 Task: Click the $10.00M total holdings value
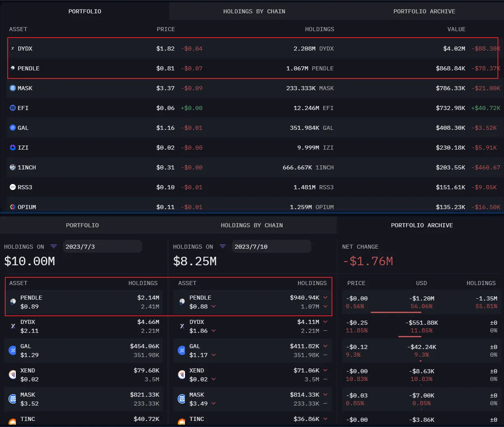30,261
